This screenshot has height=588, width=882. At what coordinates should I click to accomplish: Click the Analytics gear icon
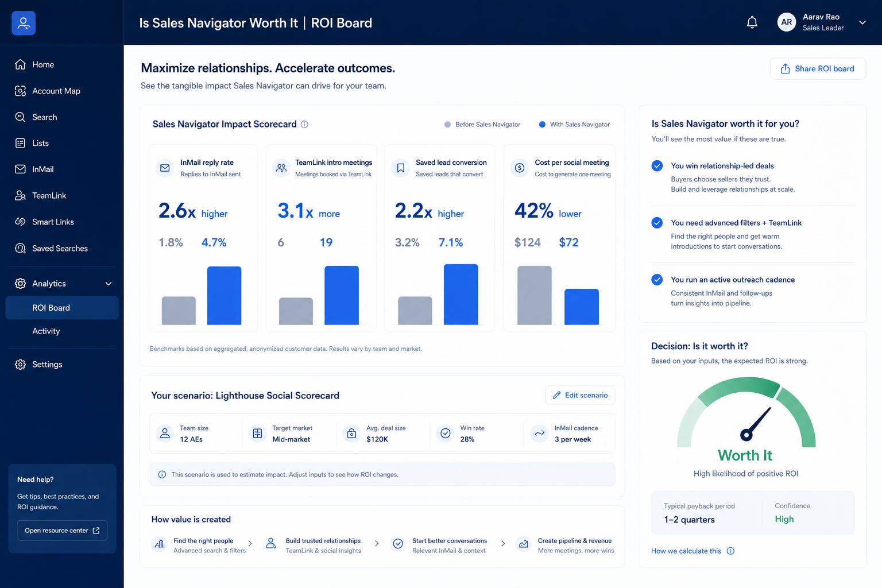(20, 284)
